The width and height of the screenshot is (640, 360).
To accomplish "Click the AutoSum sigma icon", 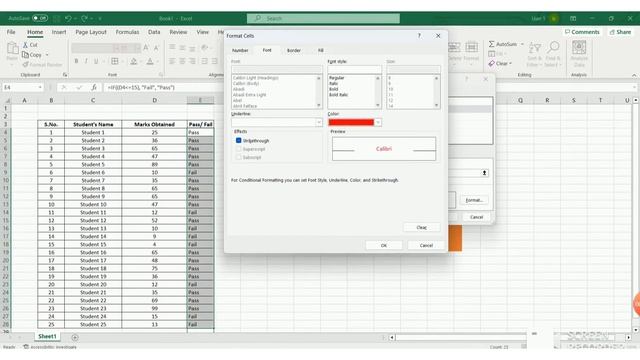I will [491, 44].
